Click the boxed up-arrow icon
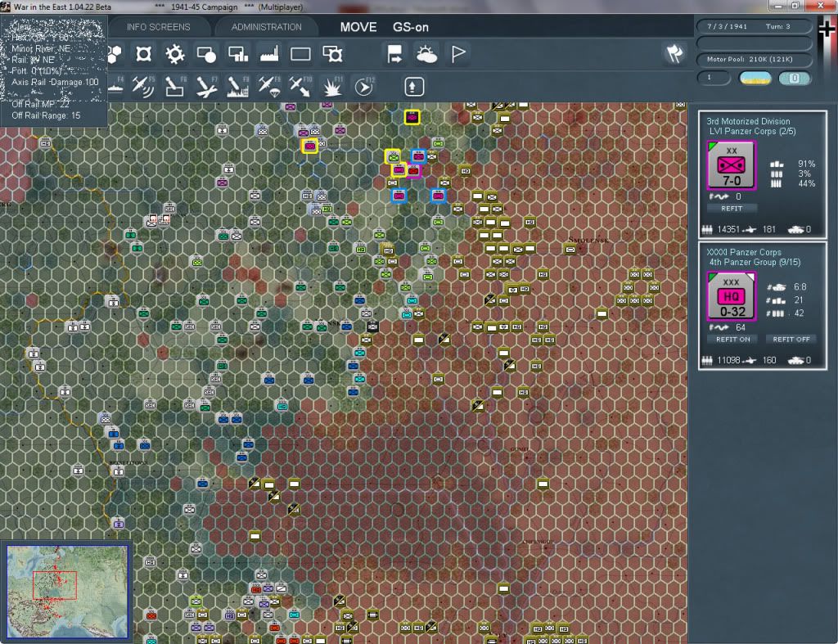Viewport: 838px width, 644px height. point(413,87)
